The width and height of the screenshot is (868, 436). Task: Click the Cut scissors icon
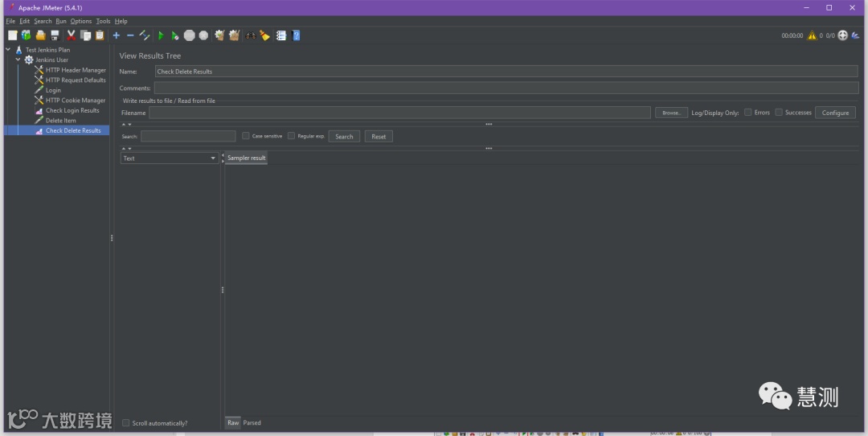[72, 35]
